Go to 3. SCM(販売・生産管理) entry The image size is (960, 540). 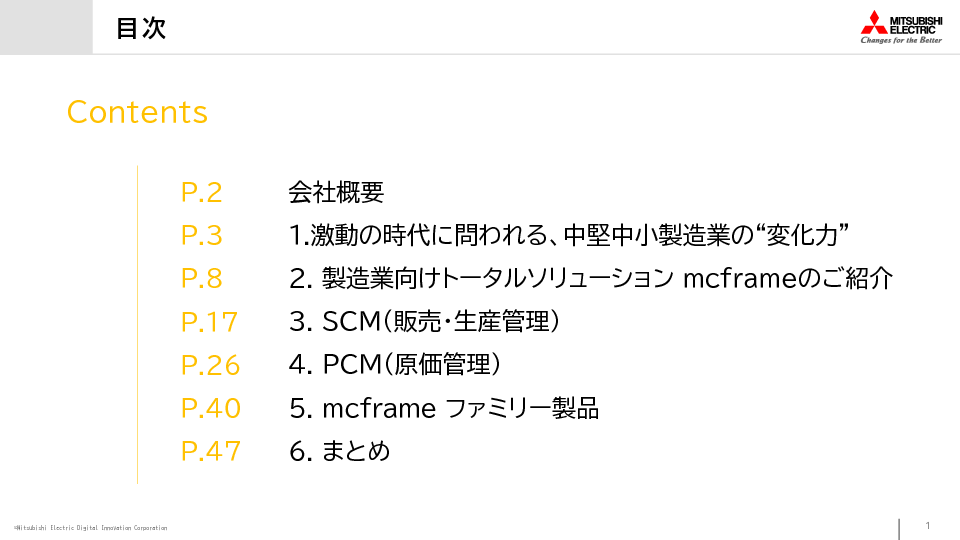[x=423, y=322]
